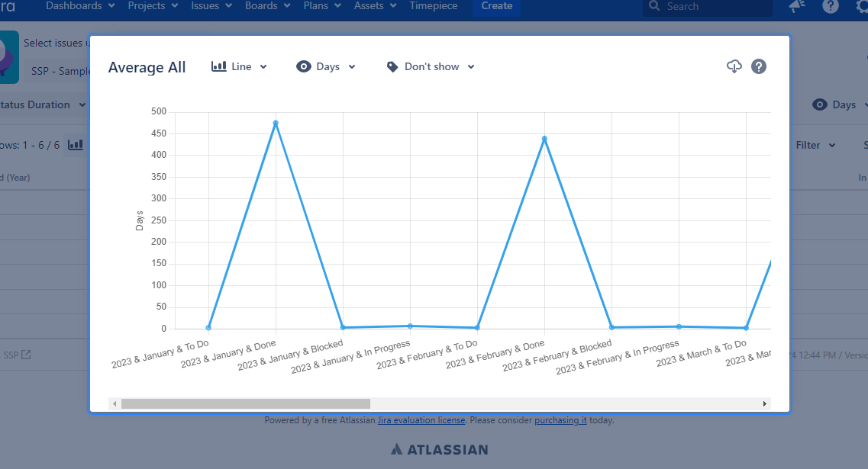Click the purchasing it link

[x=560, y=420]
